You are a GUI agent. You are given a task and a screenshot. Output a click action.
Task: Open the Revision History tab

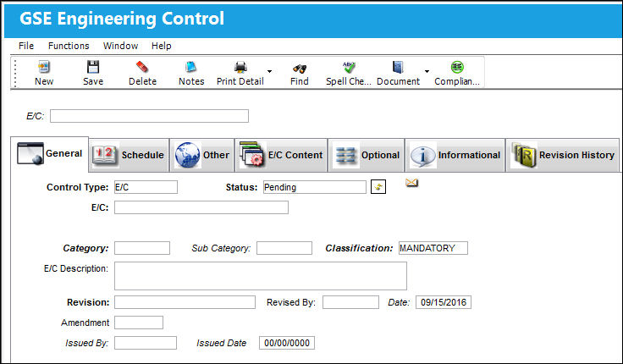563,155
